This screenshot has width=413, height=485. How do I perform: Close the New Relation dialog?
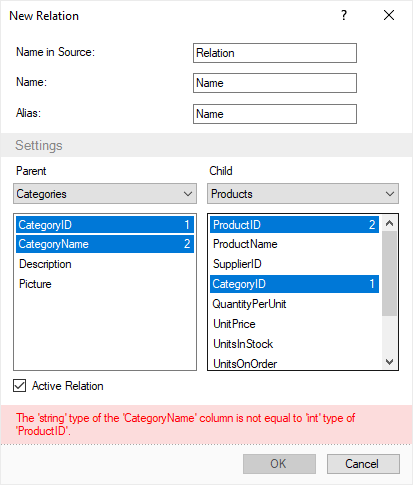(x=389, y=15)
